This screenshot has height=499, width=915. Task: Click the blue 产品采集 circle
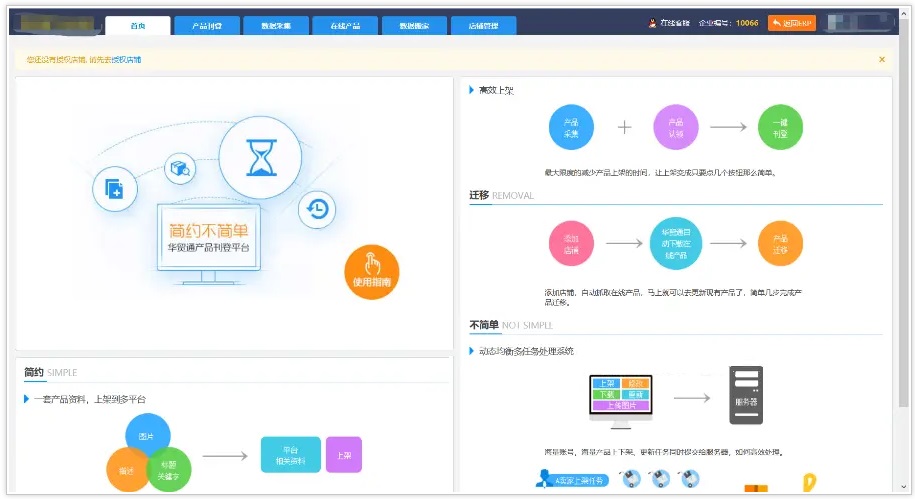coord(571,127)
